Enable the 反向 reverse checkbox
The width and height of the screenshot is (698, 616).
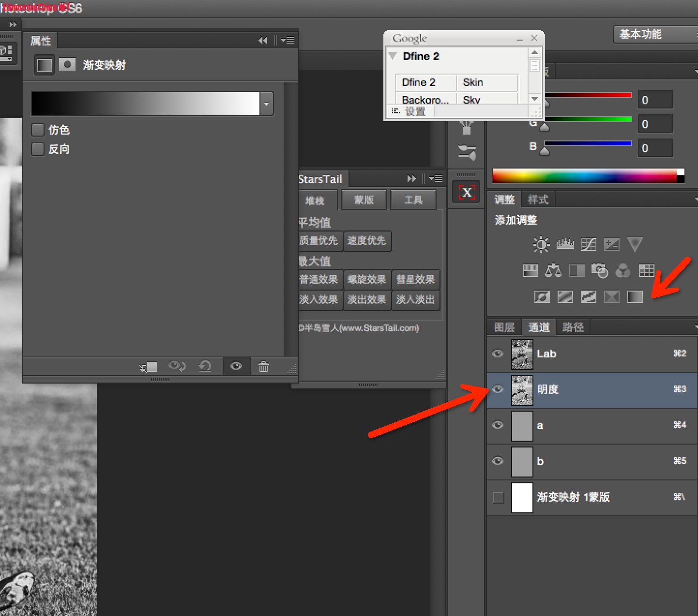tap(38, 149)
